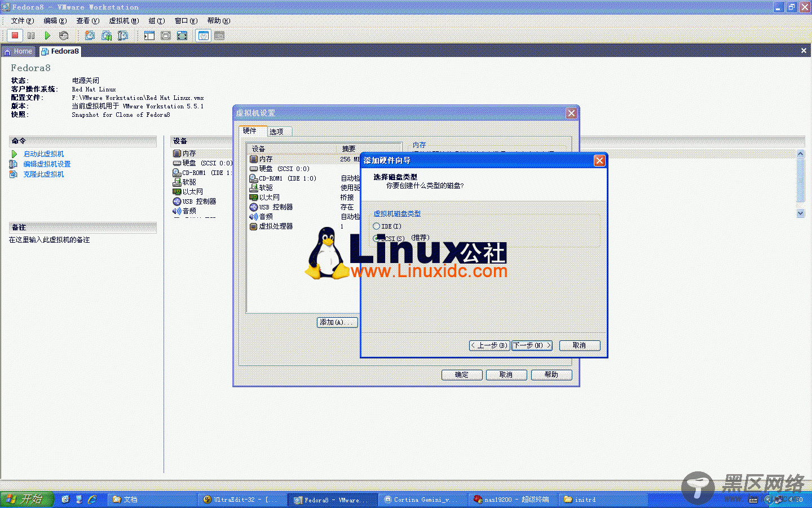The width and height of the screenshot is (812, 508).
Task: Open the 编辑(E) menu
Action: (x=55, y=21)
